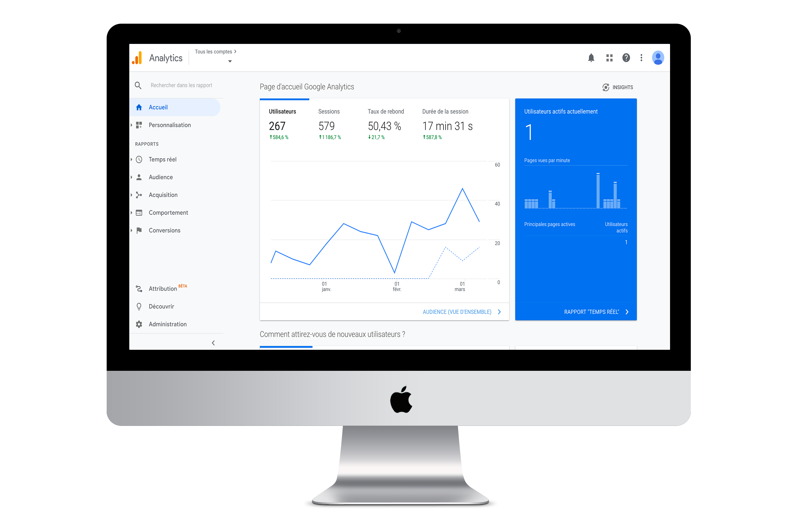Expand the Acquisition section
Image resolution: width=798 pixels, height=532 pixels.
(163, 195)
